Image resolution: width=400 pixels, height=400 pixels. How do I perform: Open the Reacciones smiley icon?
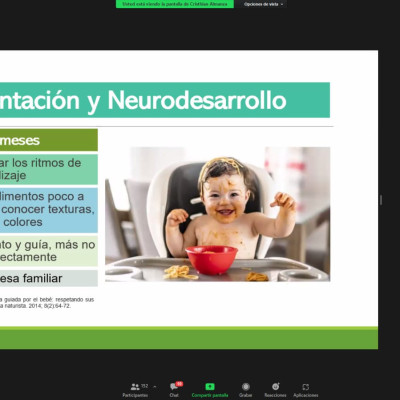coord(275,387)
